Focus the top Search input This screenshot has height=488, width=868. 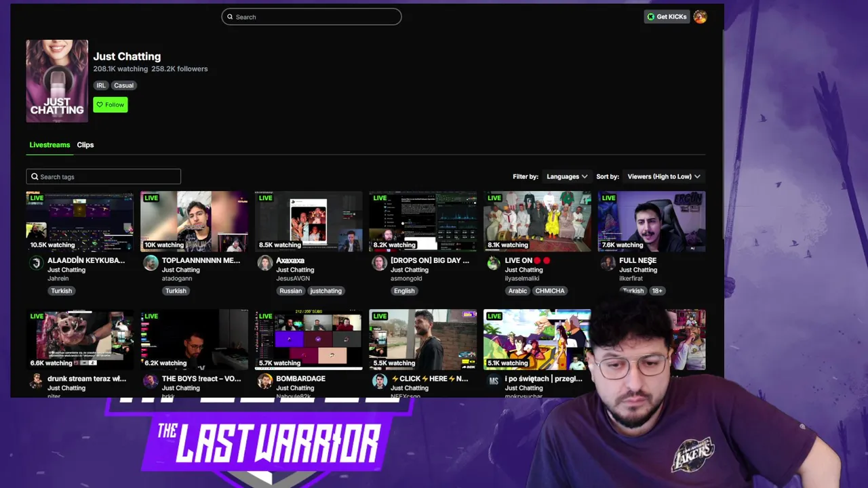click(x=311, y=17)
